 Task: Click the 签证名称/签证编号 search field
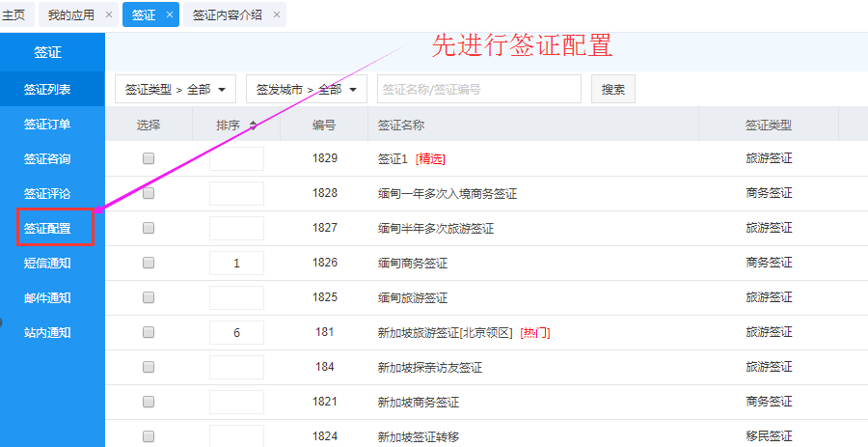(478, 89)
